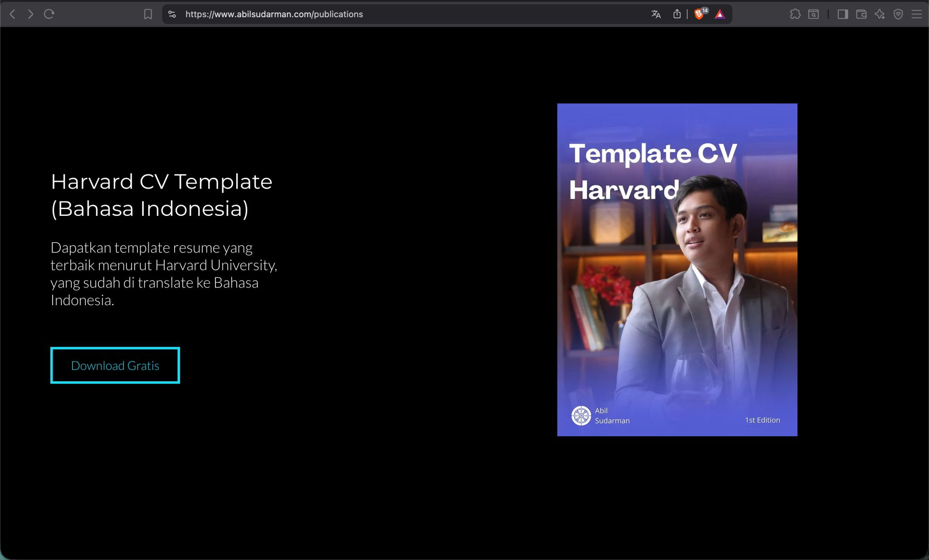Toggle the sidebar panel
This screenshot has width=929, height=560.
843,14
